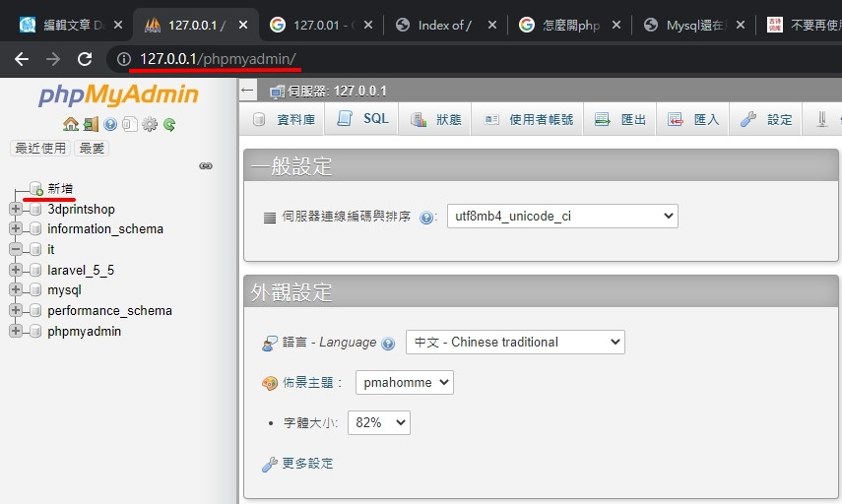Expand the performance_schema database node
The height and width of the screenshot is (504, 842).
point(16,310)
